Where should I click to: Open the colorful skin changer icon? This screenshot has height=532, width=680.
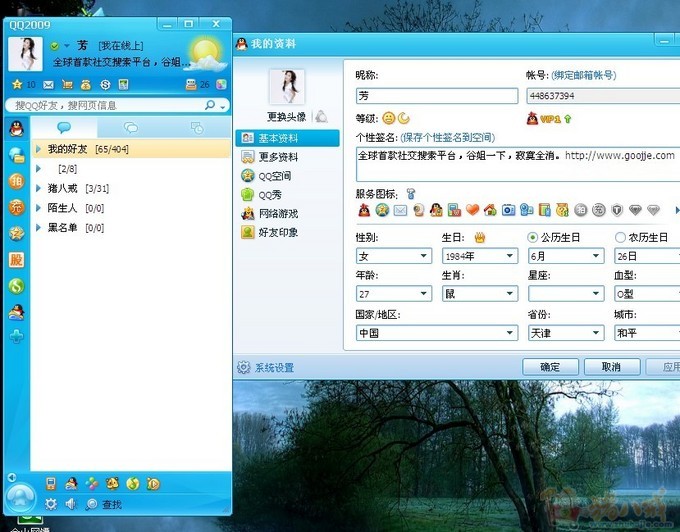(x=221, y=85)
